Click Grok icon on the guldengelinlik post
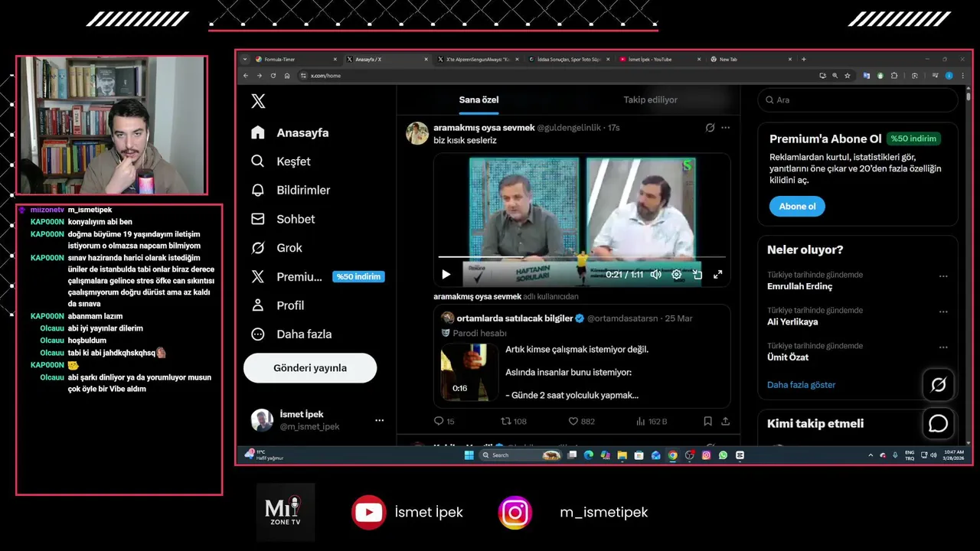The width and height of the screenshot is (980, 551). [710, 128]
